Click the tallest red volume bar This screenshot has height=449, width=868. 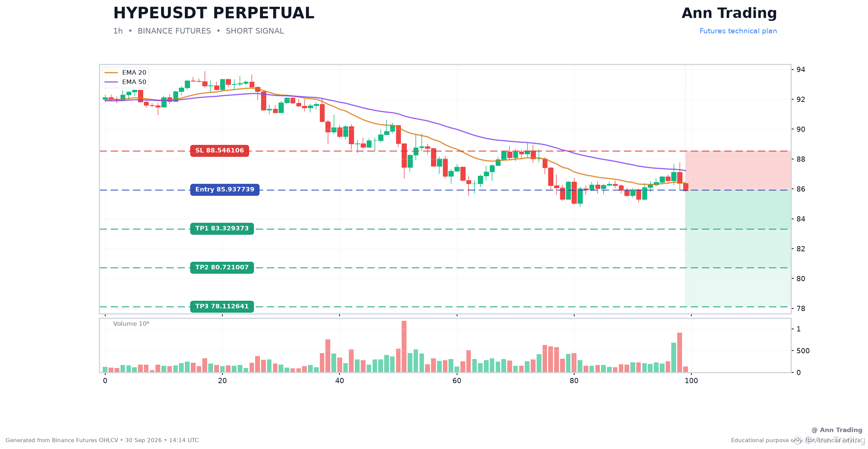[404, 346]
